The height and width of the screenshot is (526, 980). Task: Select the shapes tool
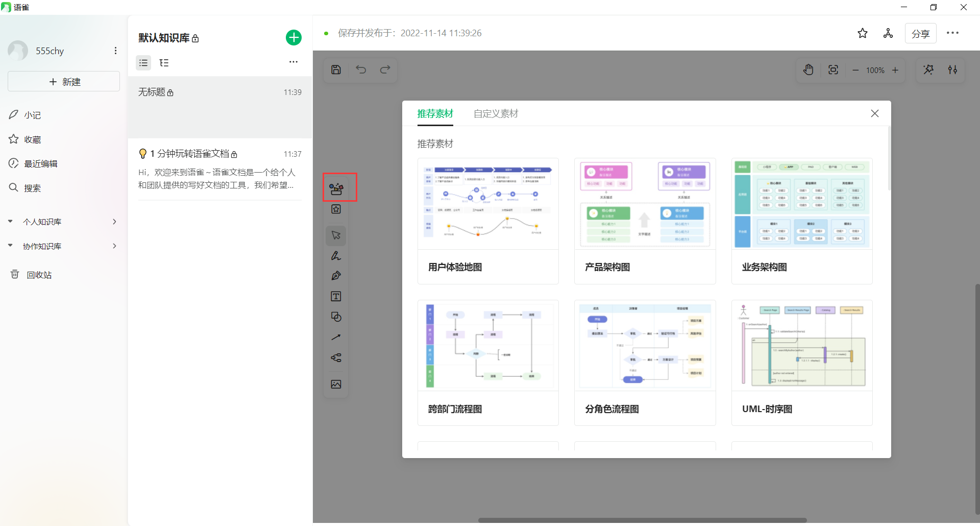[336, 317]
